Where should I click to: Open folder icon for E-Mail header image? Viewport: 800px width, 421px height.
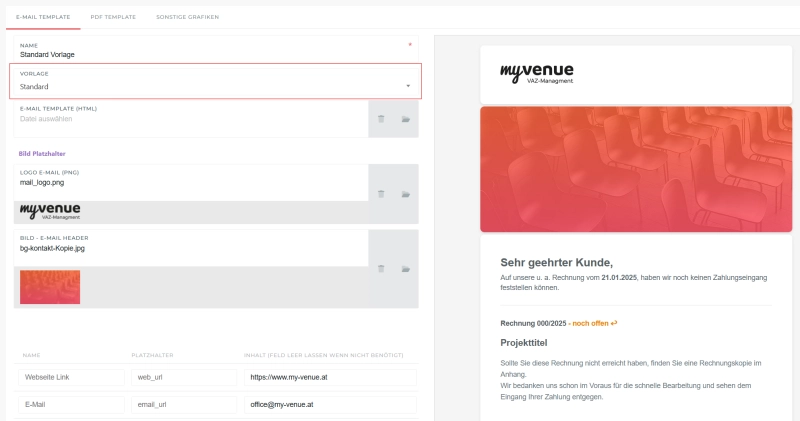pyautogui.click(x=406, y=269)
